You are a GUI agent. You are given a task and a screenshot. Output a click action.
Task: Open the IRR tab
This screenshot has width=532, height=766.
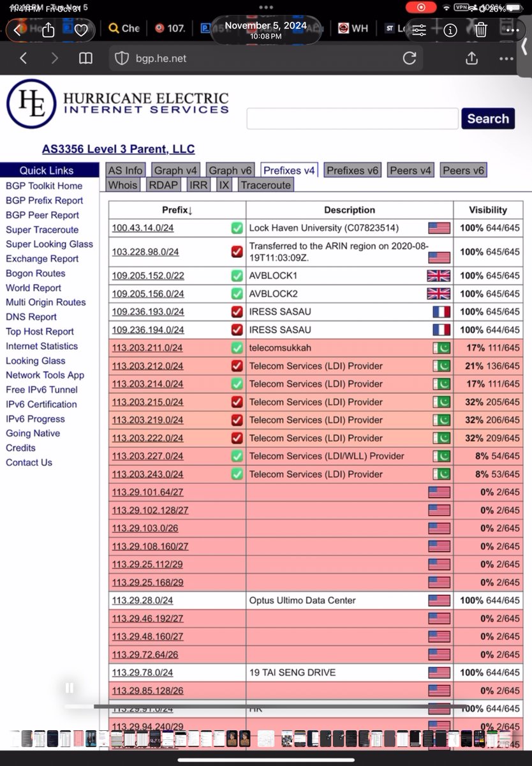(198, 185)
